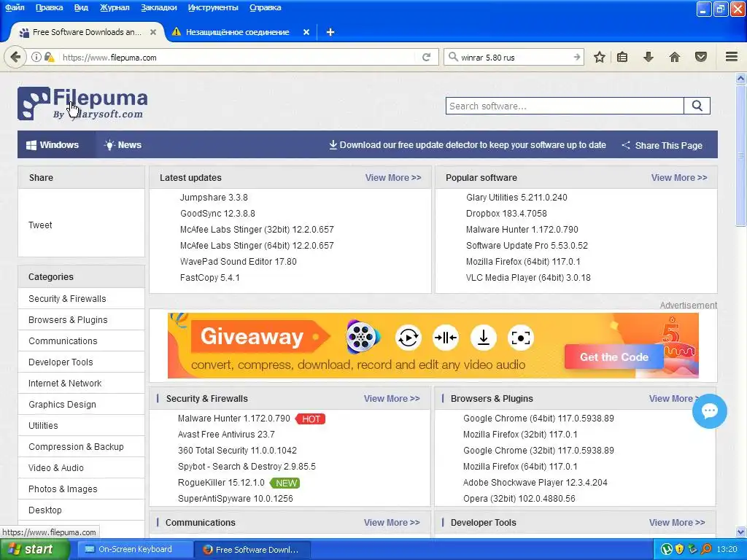Click the Filepuma search magnifier button
747x560 pixels.
(x=697, y=106)
